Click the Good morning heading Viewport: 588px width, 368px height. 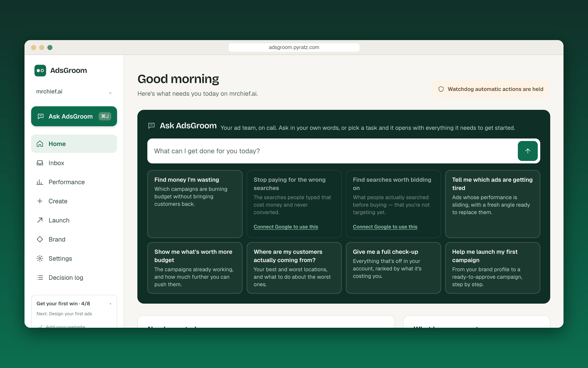coord(178,79)
